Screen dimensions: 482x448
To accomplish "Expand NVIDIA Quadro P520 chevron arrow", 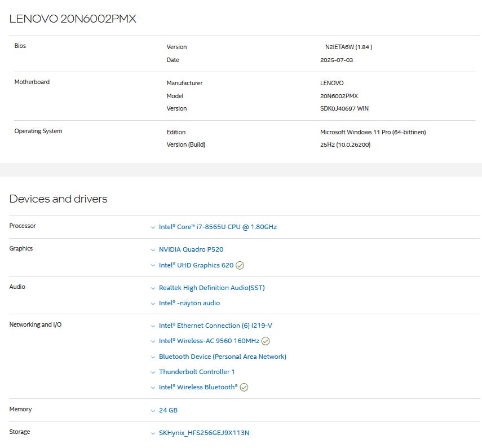I will pyautogui.click(x=153, y=249).
